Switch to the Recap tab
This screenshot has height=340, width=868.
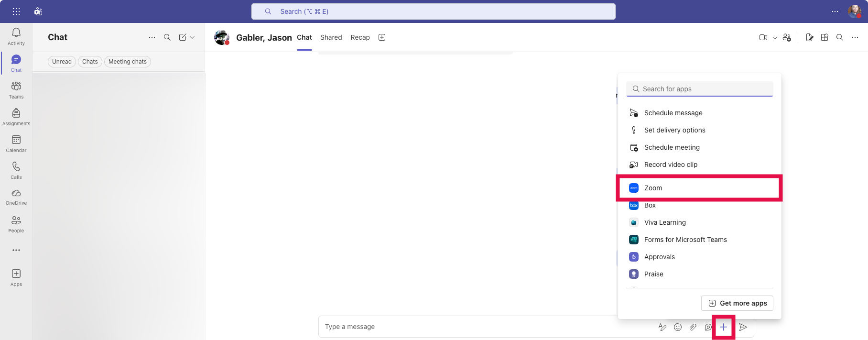360,37
